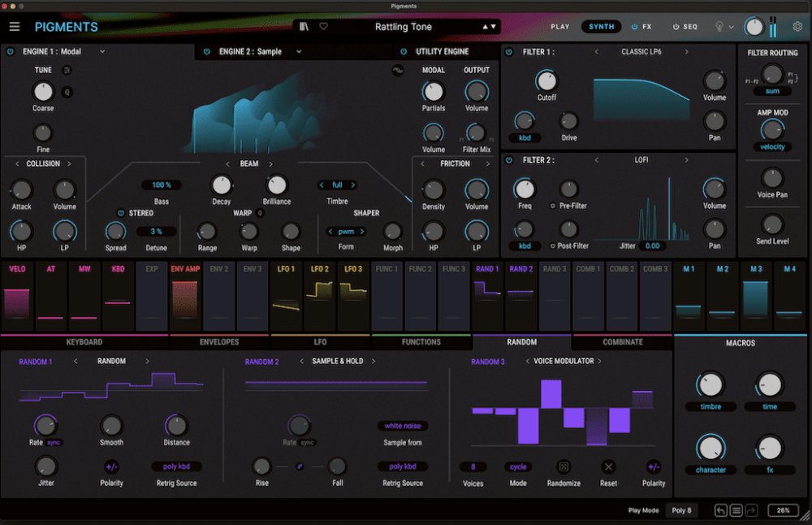
Task: Open the Timbre 'full' selector
Action: coord(337,184)
